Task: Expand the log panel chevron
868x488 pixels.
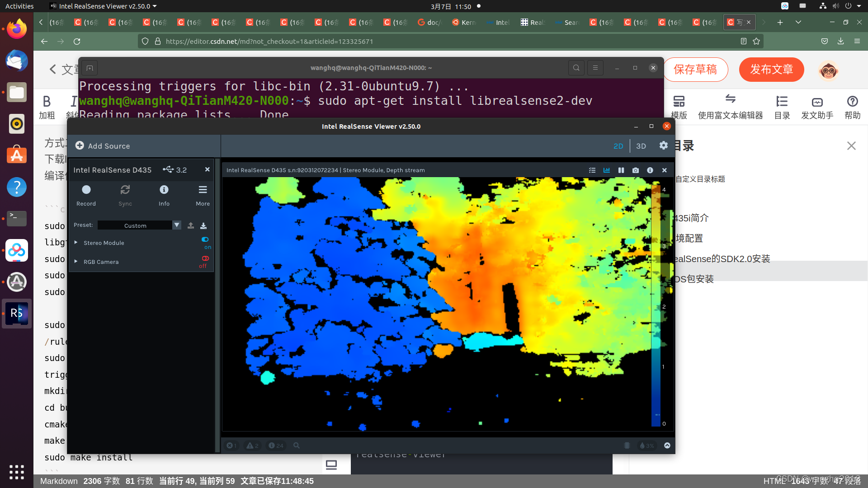Action: pos(667,446)
